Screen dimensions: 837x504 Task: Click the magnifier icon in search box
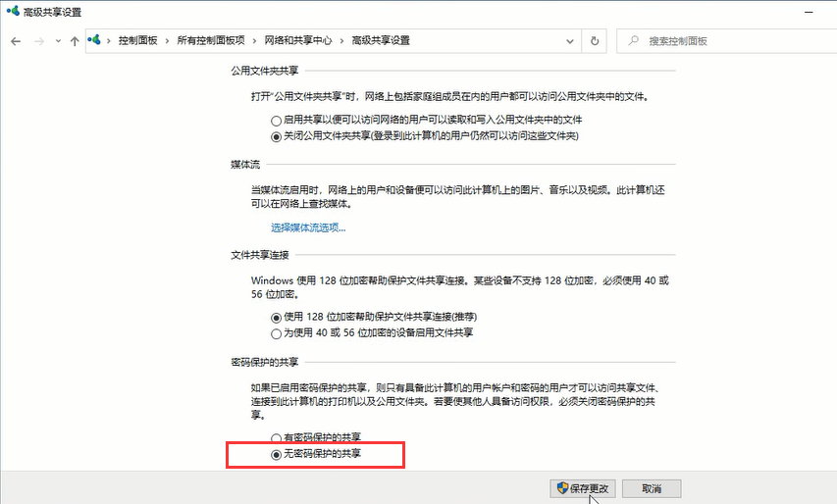click(633, 41)
